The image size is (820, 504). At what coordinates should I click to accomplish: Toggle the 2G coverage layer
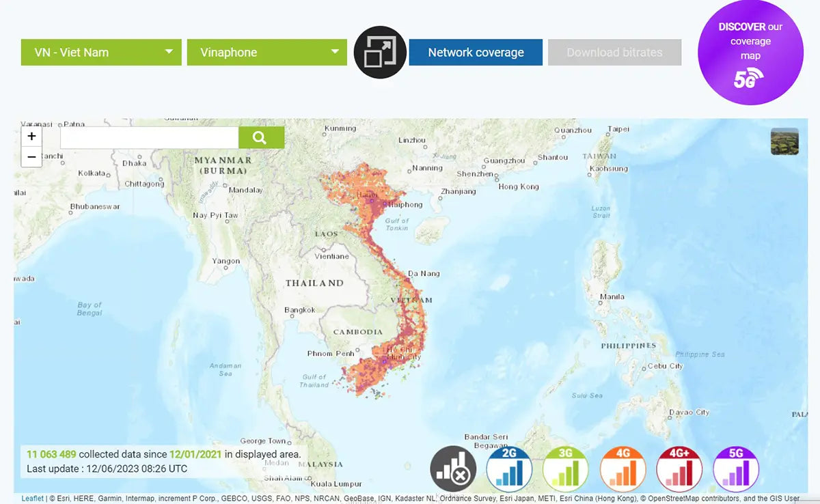pos(509,469)
